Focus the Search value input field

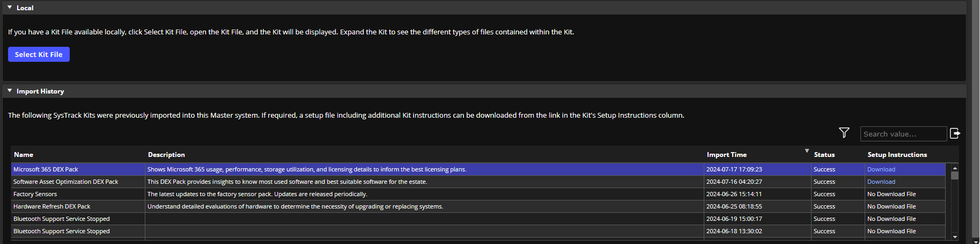[x=903, y=134]
